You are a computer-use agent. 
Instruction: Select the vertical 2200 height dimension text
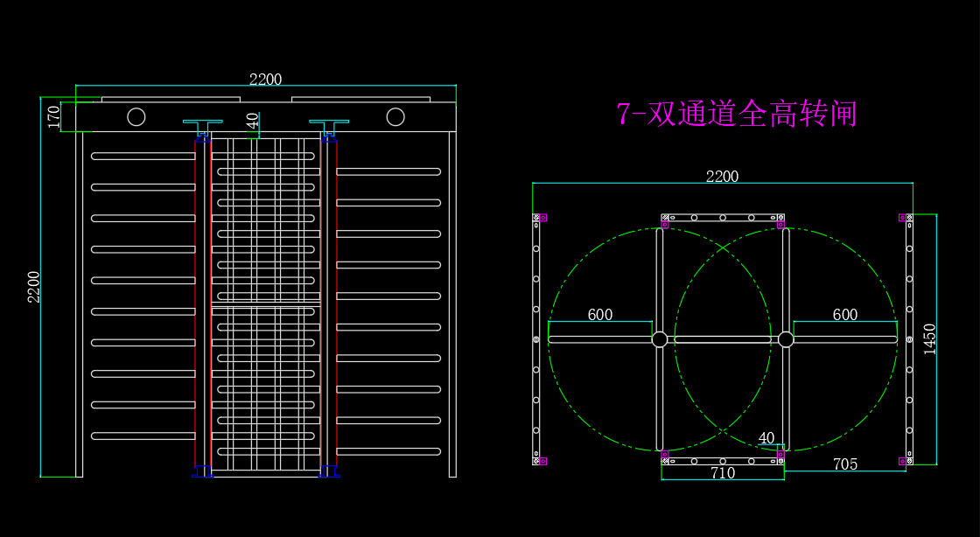point(34,287)
